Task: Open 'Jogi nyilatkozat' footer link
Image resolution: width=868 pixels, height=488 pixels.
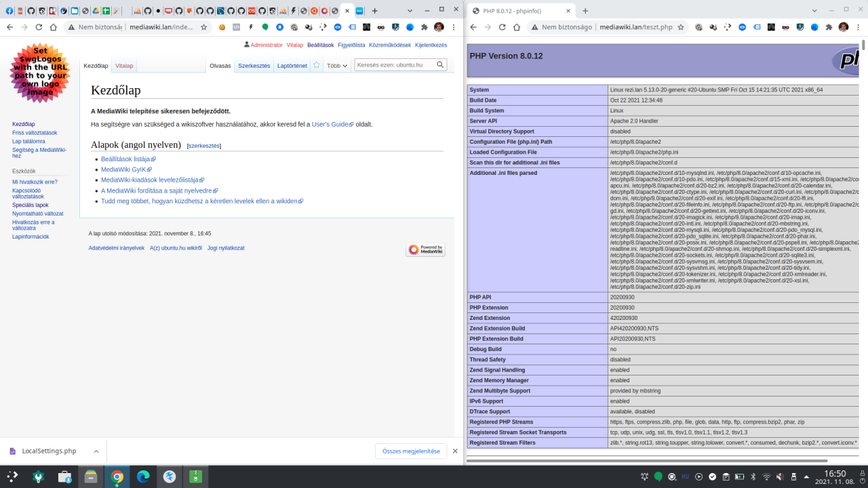Action: tap(226, 248)
